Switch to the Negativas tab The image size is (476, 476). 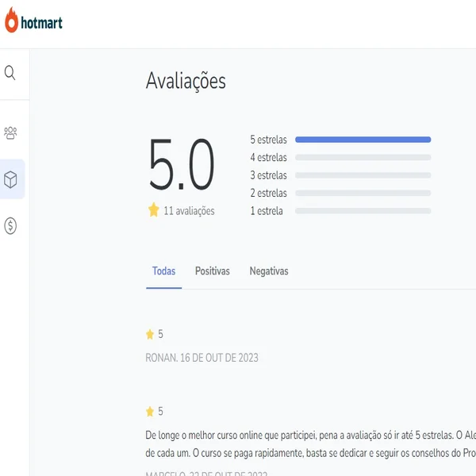[269, 271]
